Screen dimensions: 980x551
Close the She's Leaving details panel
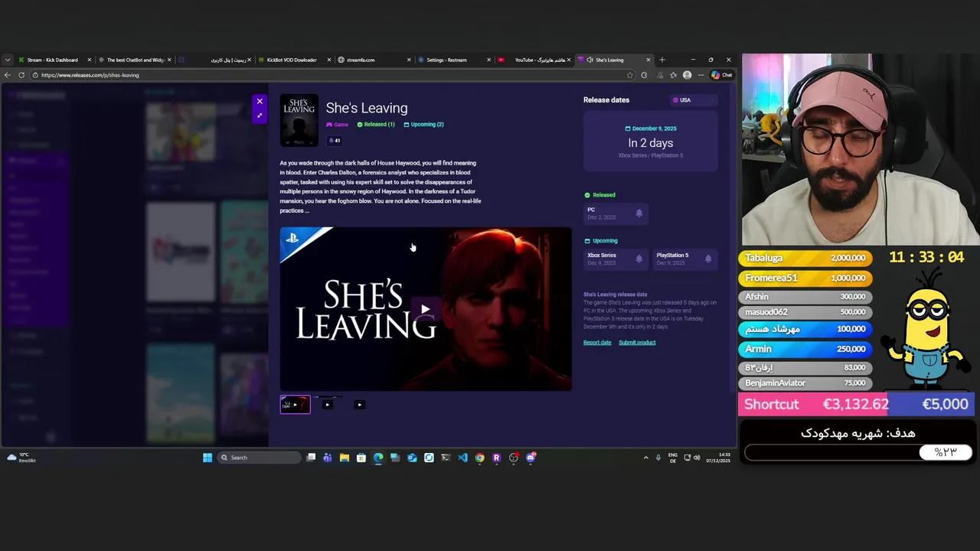tap(260, 101)
